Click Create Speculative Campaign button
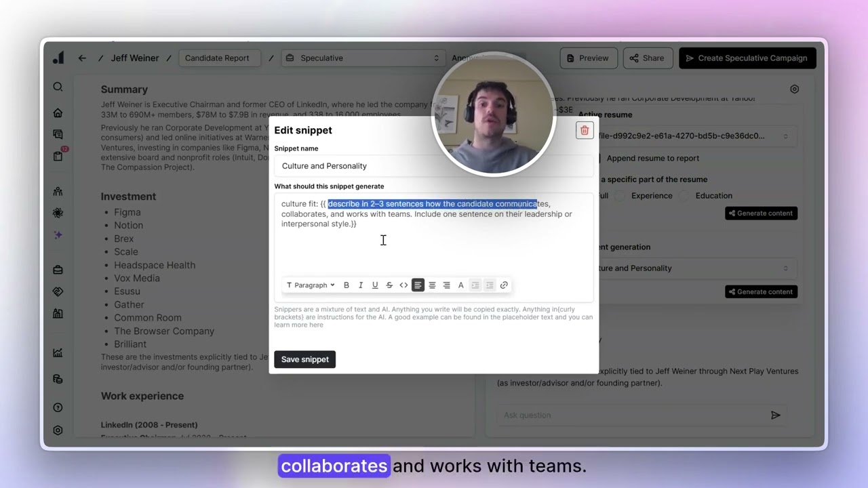Screen dimensions: 868x488 point(747,58)
